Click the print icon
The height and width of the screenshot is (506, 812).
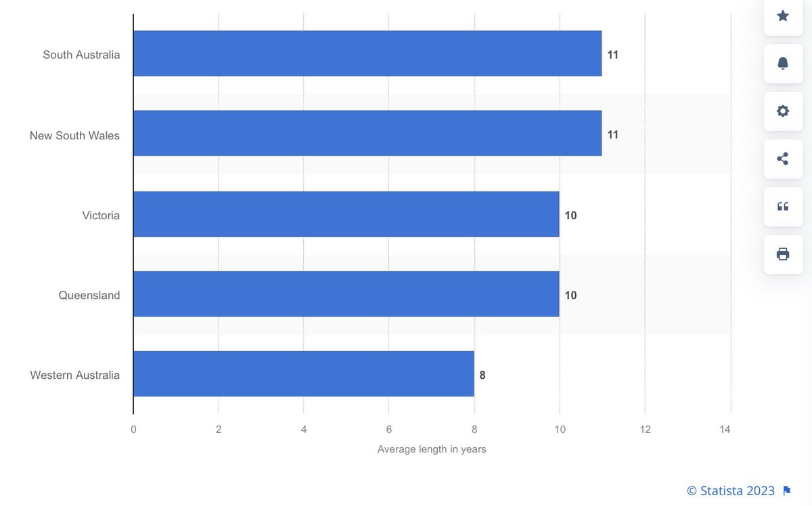(783, 254)
